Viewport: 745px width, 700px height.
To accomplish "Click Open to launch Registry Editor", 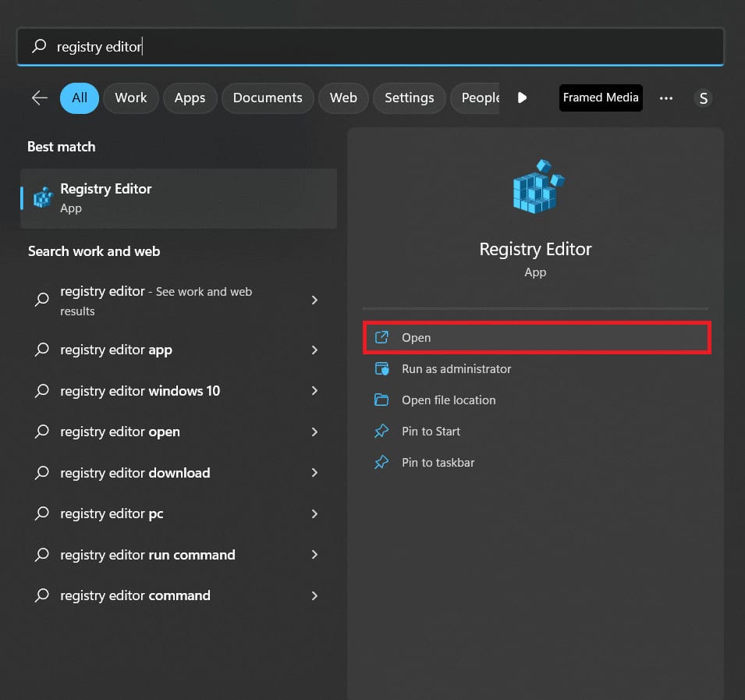I will coord(537,337).
